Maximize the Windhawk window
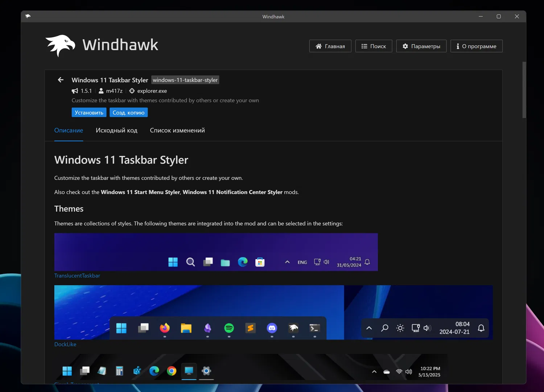The image size is (544, 392). coord(499,16)
